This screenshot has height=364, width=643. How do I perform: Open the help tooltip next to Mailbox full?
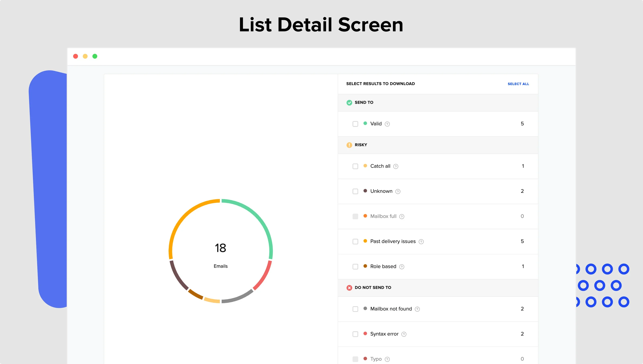tap(402, 216)
